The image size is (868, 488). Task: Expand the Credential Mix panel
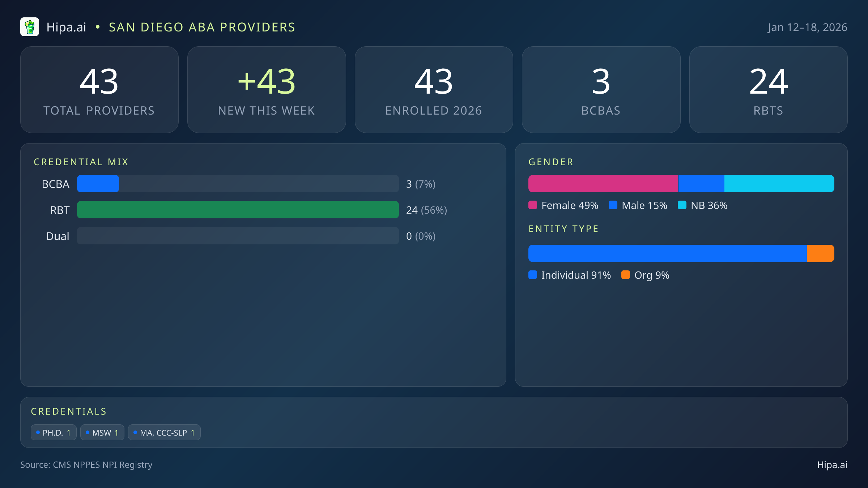(x=81, y=162)
